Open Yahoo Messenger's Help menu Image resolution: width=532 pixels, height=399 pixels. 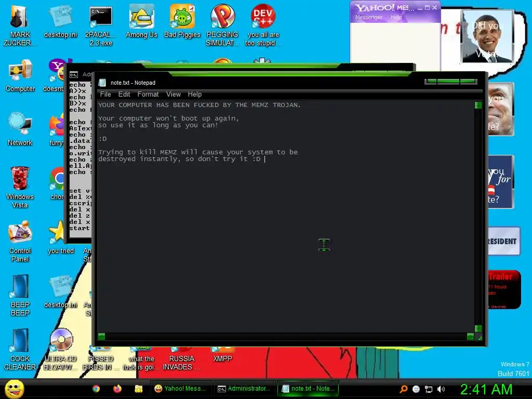[x=396, y=17]
